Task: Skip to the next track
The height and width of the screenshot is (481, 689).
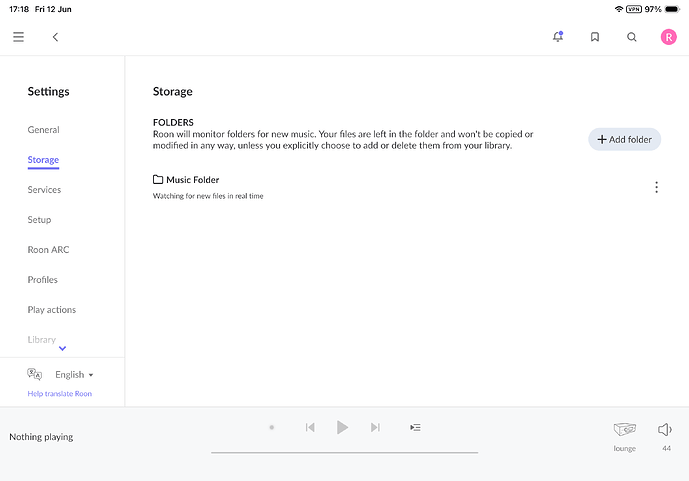Action: pos(375,427)
